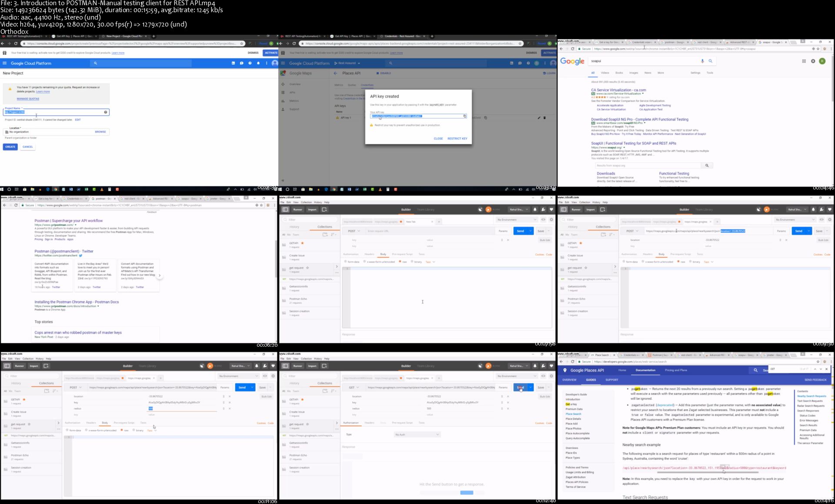Click the orange sync icon in 00:09:30 Postman header
This screenshot has height=504, width=835.
pos(767,209)
